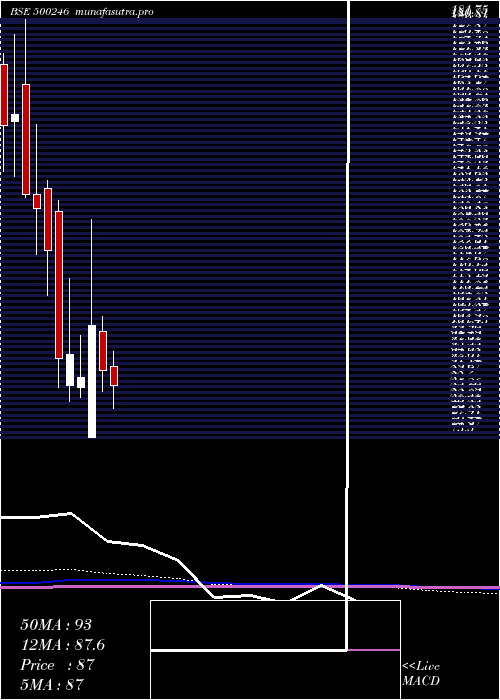
Task: Click the <<Live MACD label
Action: pyautogui.click(x=421, y=674)
